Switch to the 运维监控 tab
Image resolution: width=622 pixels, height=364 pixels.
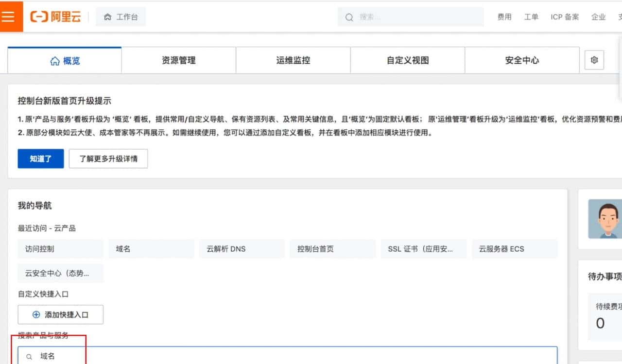293,60
